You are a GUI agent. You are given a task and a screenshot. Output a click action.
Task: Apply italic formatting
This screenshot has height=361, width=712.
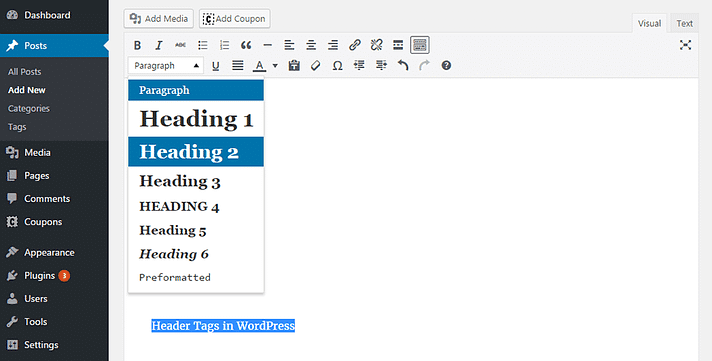159,45
